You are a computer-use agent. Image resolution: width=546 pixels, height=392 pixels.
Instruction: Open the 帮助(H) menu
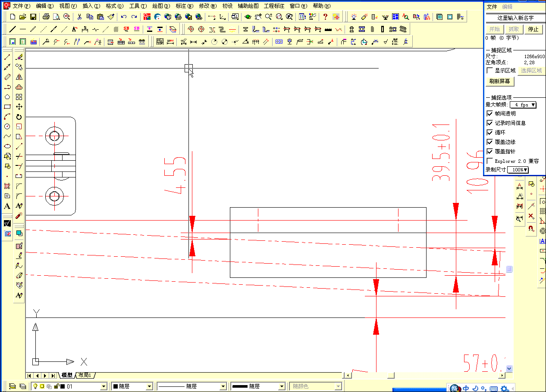(321, 6)
